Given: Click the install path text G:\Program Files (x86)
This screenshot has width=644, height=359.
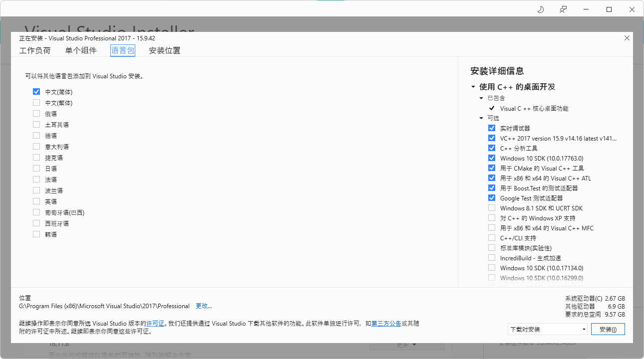Looking at the screenshot, I should click(104, 306).
